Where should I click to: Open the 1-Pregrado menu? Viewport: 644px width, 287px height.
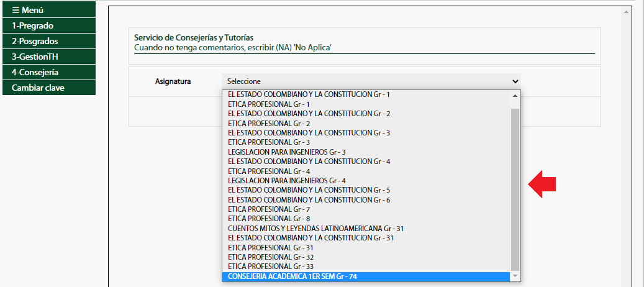49,25
